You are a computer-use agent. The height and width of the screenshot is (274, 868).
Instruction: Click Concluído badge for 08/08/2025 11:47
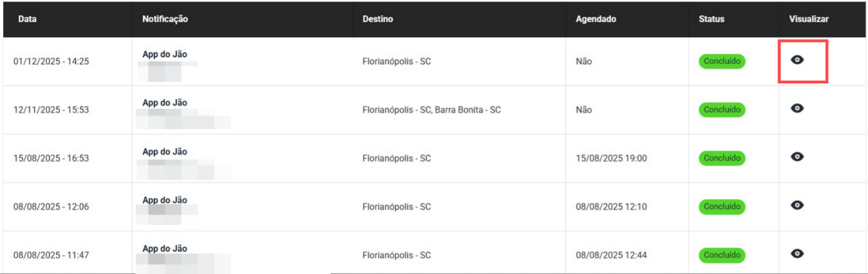point(722,255)
